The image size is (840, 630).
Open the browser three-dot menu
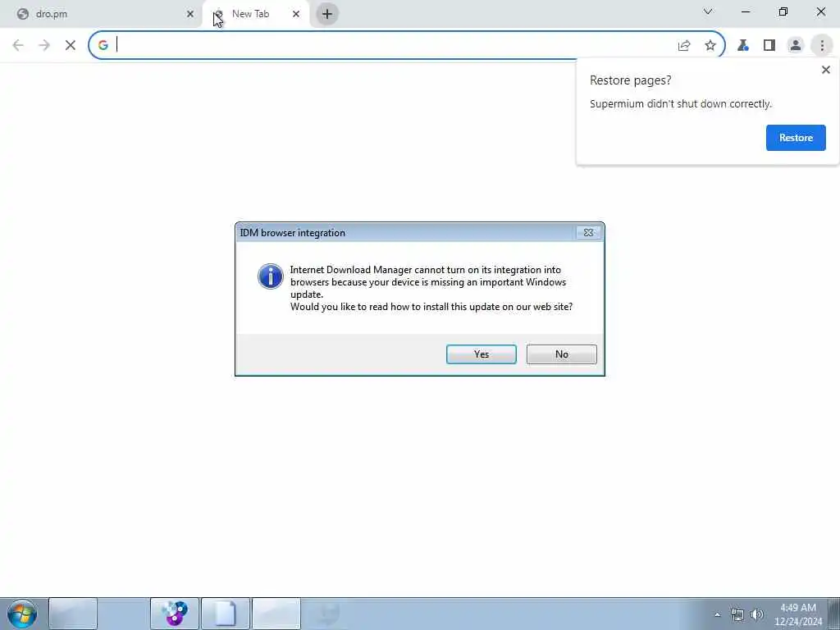tap(822, 46)
